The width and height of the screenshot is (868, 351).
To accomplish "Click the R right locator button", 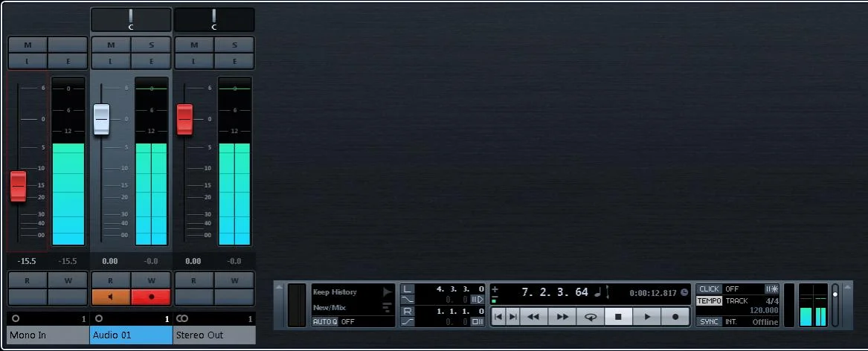I will 408,311.
